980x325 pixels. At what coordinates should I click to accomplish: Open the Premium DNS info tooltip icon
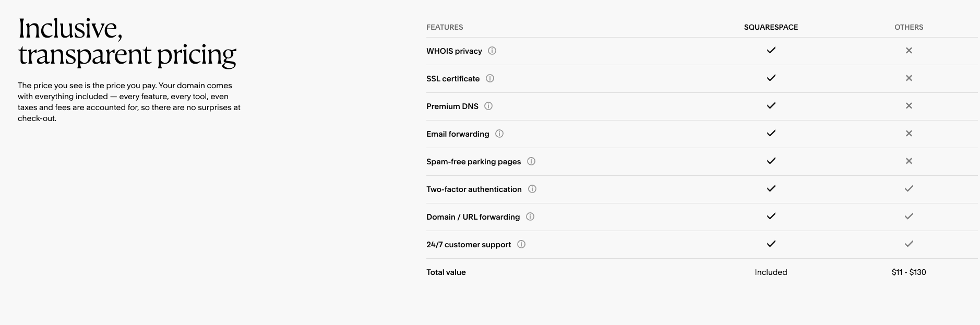coord(488,106)
